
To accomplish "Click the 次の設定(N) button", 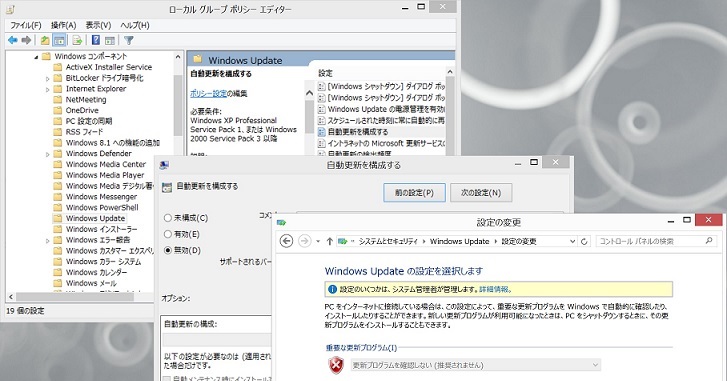I will [481, 192].
